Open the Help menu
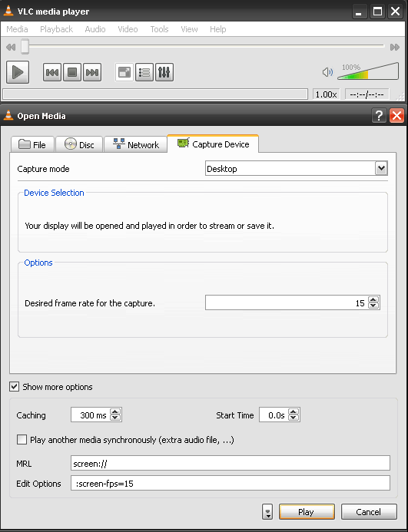This screenshot has width=408, height=532. pos(217,29)
